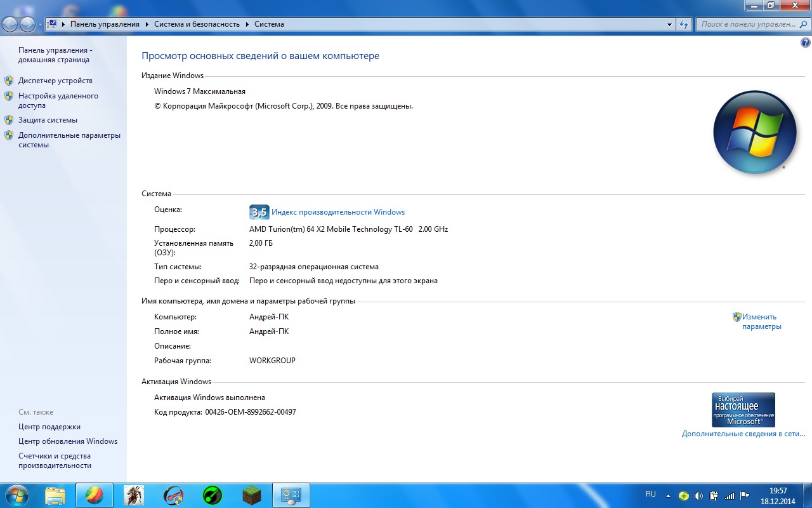
Task: Open the red-blue circular app in taskbar
Action: (x=173, y=495)
